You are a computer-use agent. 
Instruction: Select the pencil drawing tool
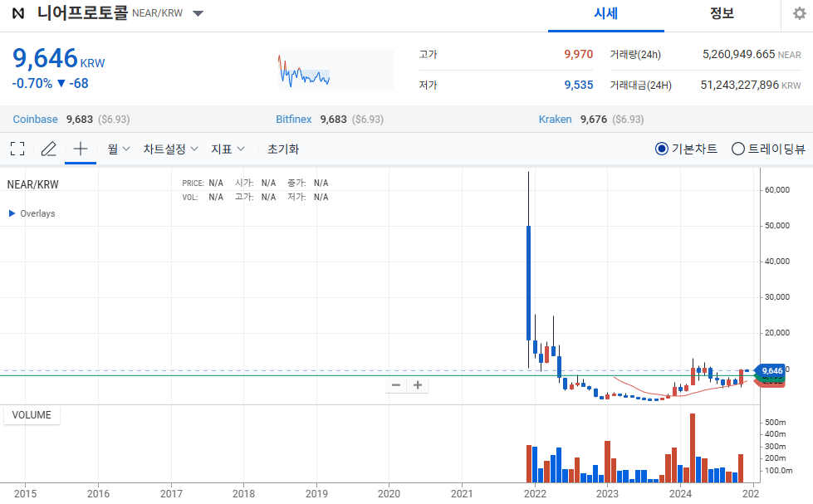[49, 149]
